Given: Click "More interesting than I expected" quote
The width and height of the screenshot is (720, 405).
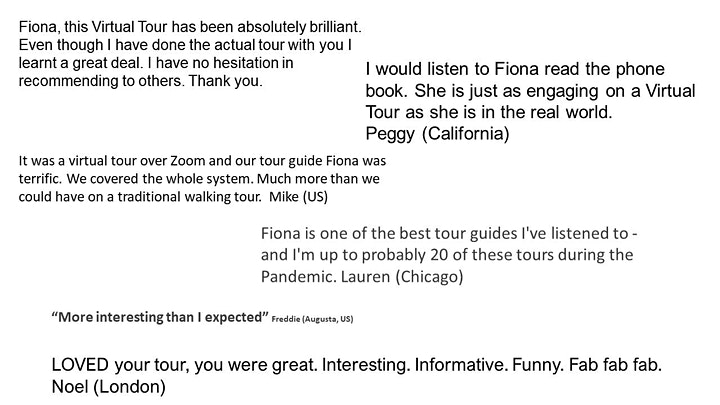Looking at the screenshot, I should click(160, 317).
